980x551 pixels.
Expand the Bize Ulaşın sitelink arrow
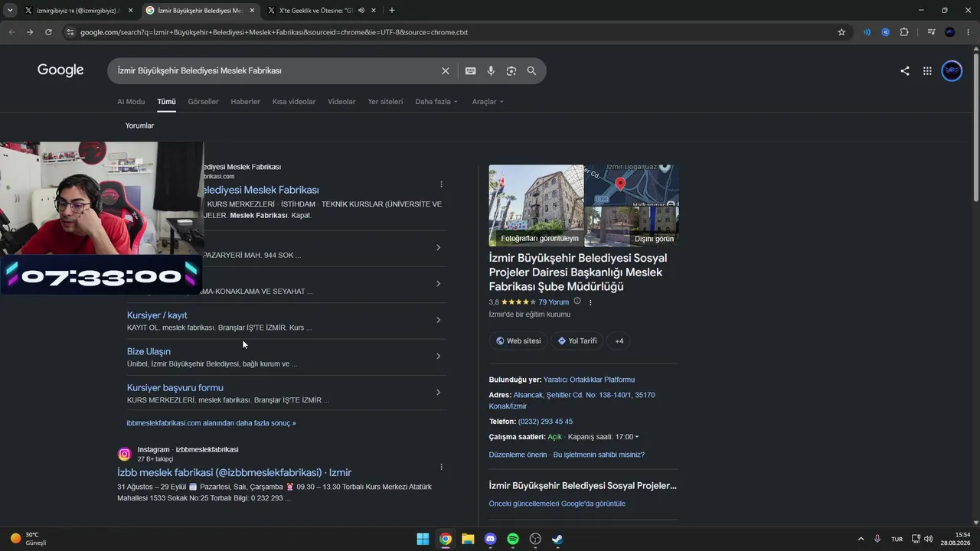[x=438, y=356]
